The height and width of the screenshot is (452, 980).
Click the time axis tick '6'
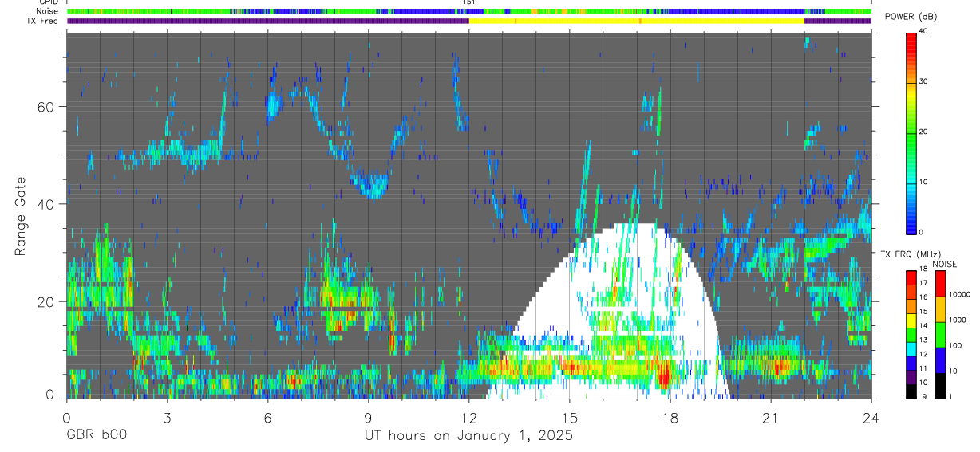267,418
